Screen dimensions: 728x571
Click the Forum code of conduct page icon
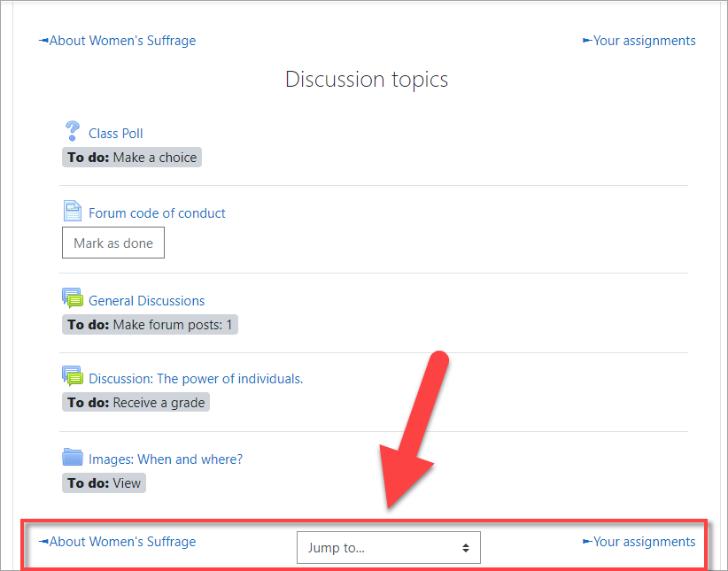pyautogui.click(x=73, y=212)
